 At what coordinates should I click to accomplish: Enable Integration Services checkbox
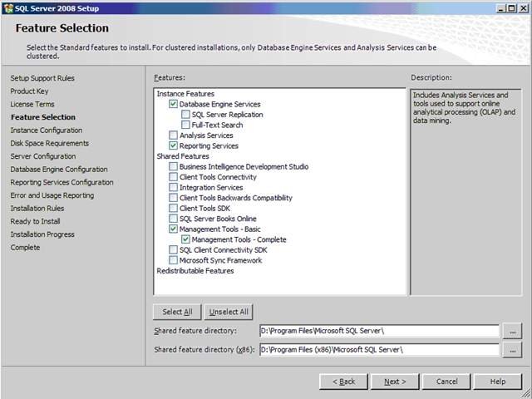point(173,187)
